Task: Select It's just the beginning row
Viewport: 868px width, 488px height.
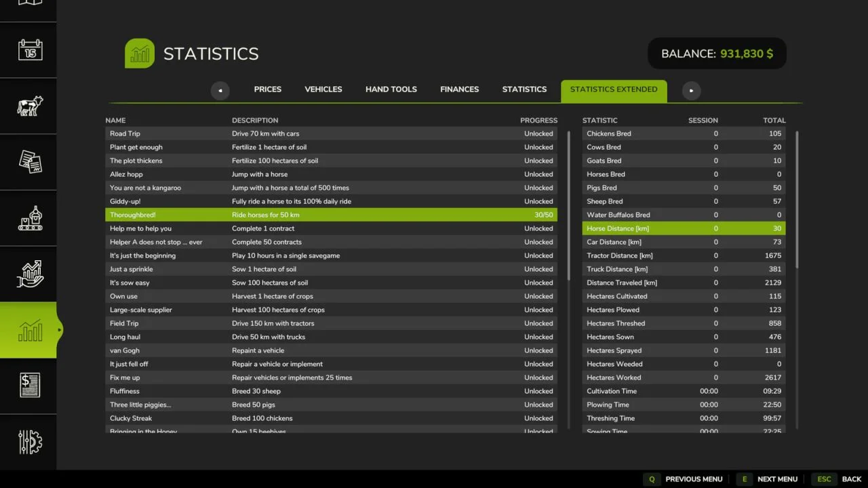Action: coord(331,256)
